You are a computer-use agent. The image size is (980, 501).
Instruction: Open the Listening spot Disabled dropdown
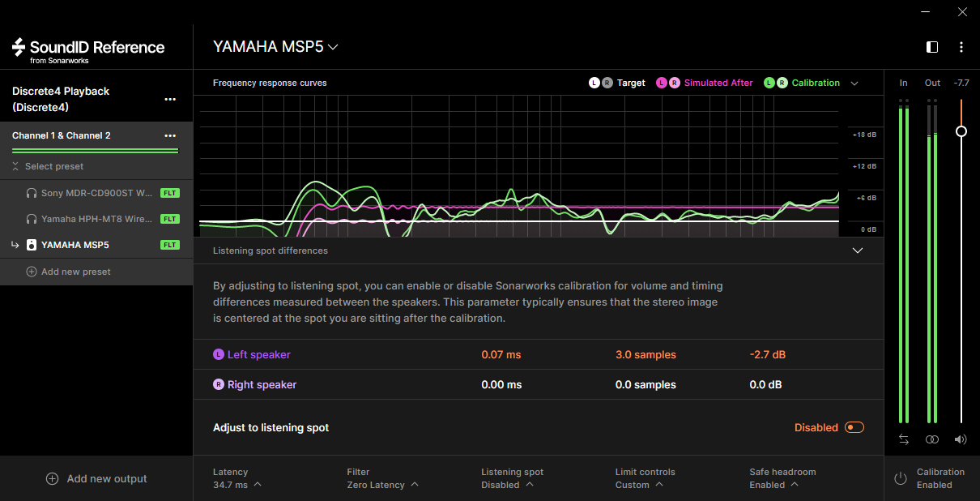507,485
